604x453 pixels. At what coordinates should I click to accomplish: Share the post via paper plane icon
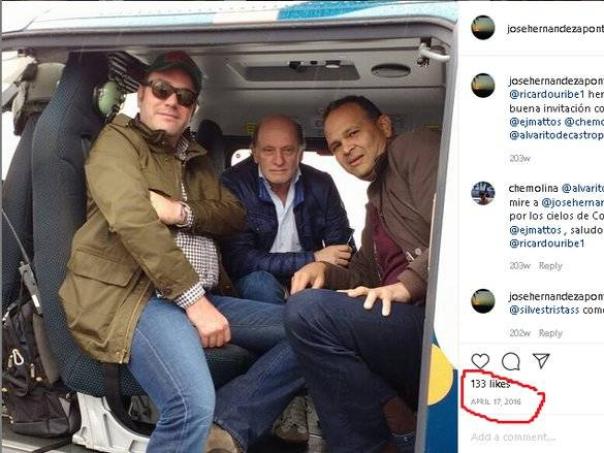pyautogui.click(x=540, y=361)
